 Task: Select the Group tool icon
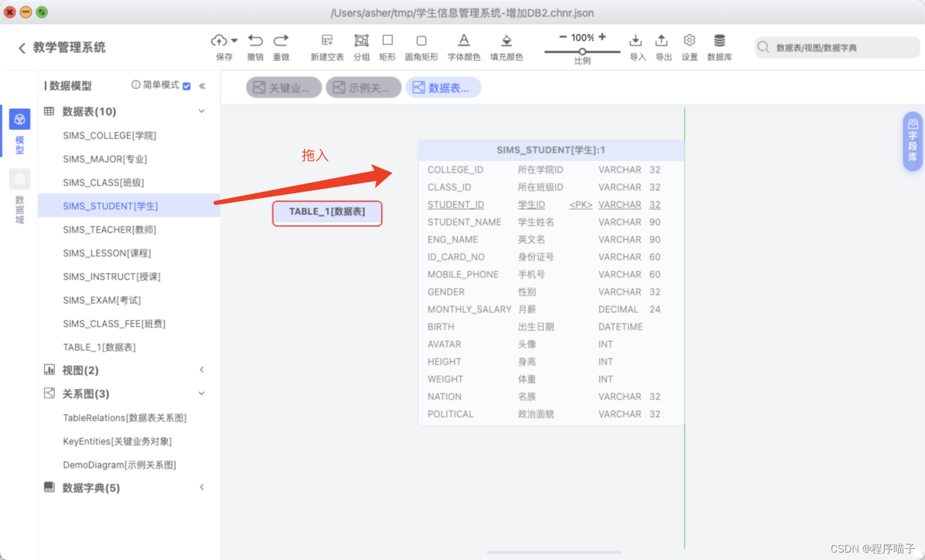click(362, 40)
